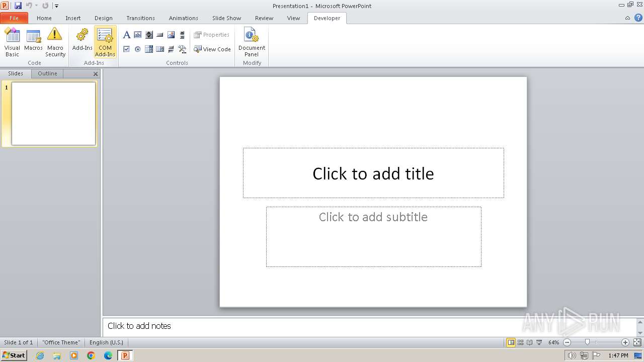Minimize the ribbon with the caret

[627, 18]
